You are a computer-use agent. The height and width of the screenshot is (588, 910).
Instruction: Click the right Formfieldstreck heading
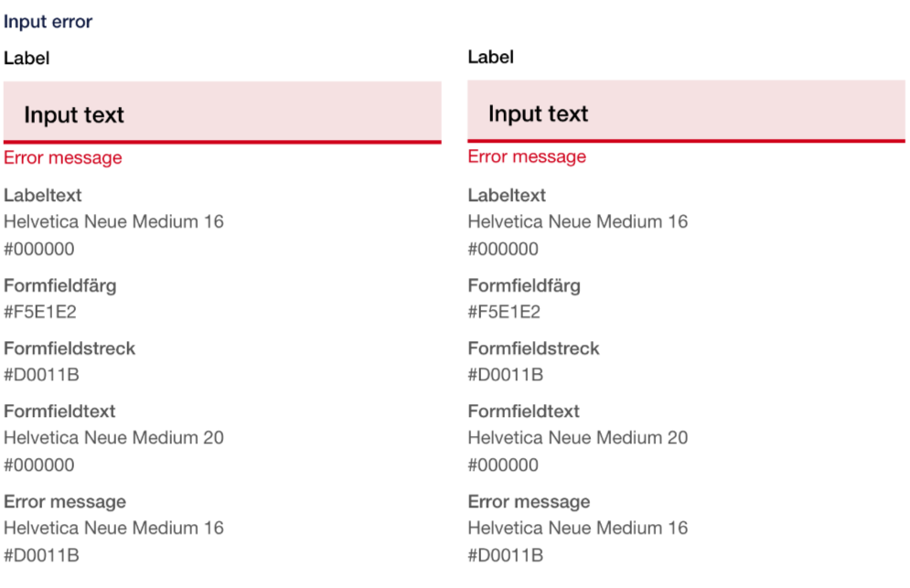[533, 348]
